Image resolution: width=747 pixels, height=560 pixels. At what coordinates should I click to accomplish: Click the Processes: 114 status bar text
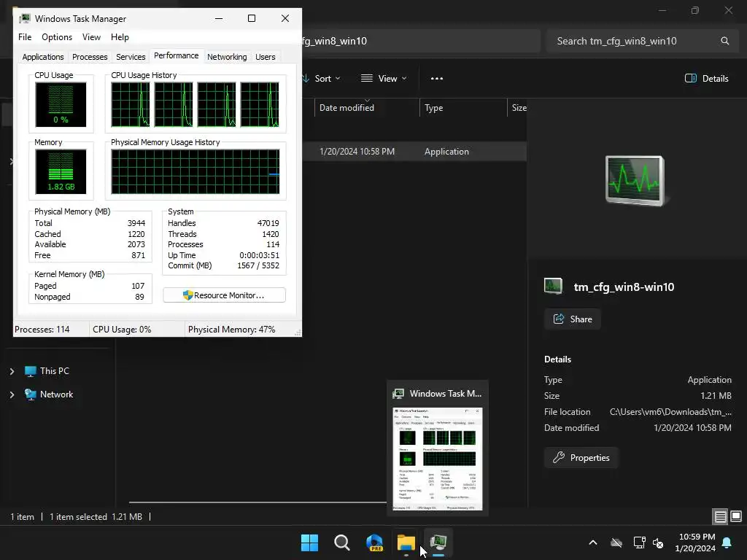42,330
